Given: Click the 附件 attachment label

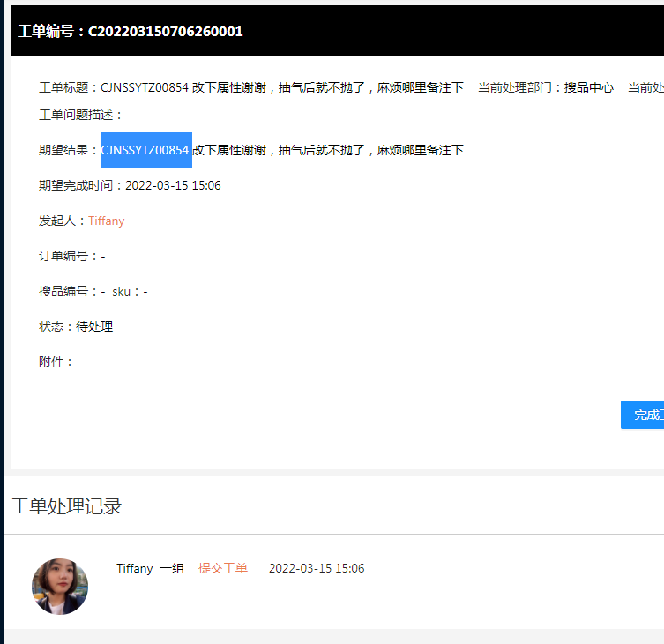Looking at the screenshot, I should 56,362.
